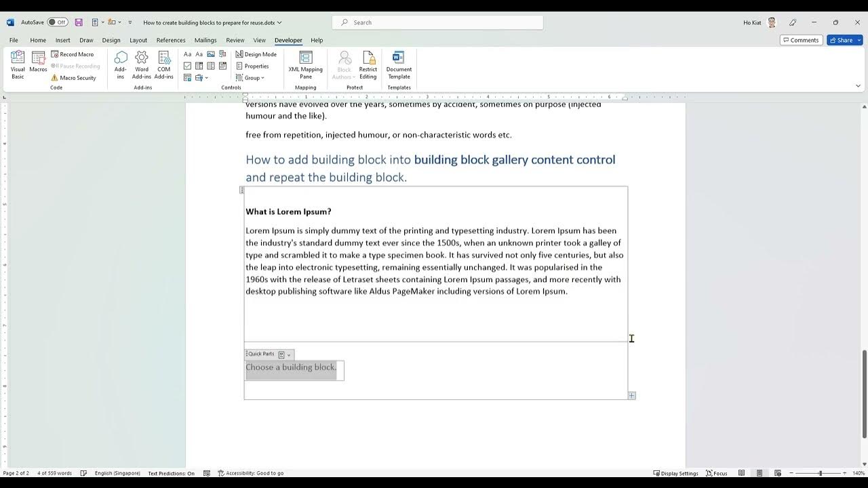The image size is (868, 488).
Task: Open Customize Quick Access Toolbar dropdown
Action: click(x=130, y=22)
